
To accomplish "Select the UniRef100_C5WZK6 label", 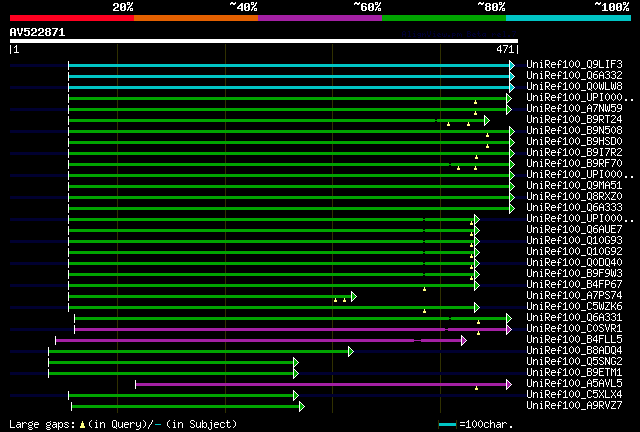I will pos(574,307).
